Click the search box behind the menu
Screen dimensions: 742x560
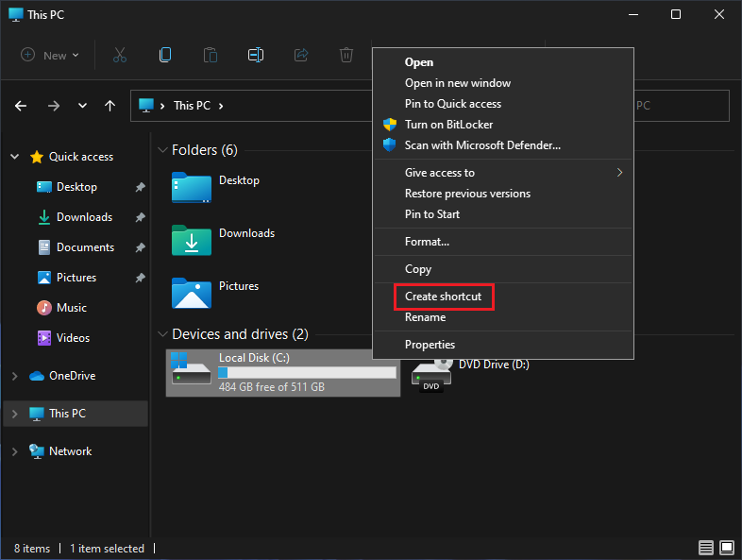click(x=682, y=106)
